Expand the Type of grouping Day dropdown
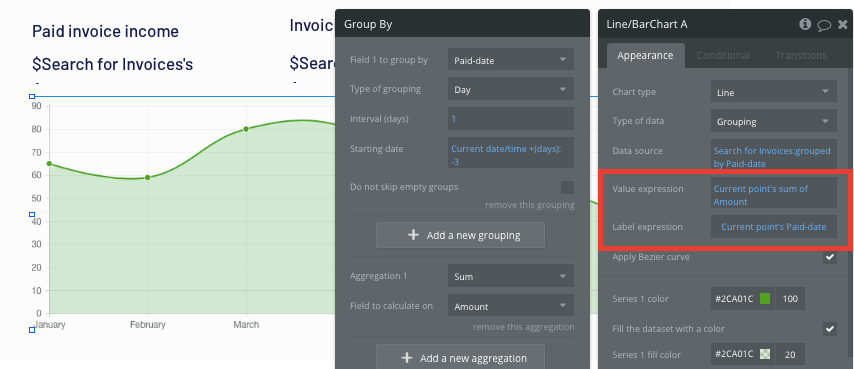Screen dimensions: 854x369 (511, 89)
